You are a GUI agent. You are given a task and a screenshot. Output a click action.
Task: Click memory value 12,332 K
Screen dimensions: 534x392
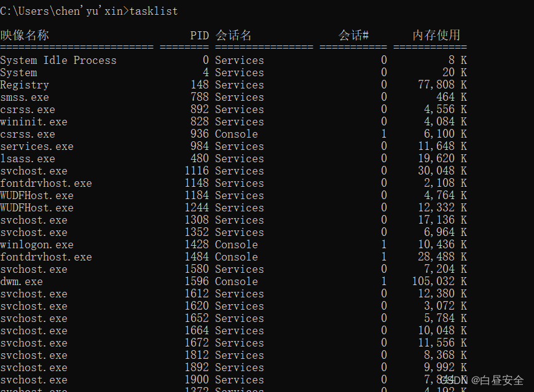pyautogui.click(x=442, y=208)
